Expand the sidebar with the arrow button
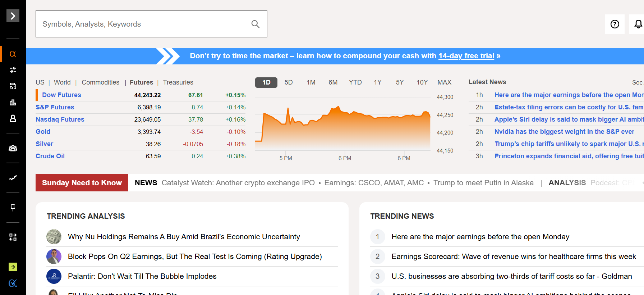The height and width of the screenshot is (295, 644). click(13, 16)
